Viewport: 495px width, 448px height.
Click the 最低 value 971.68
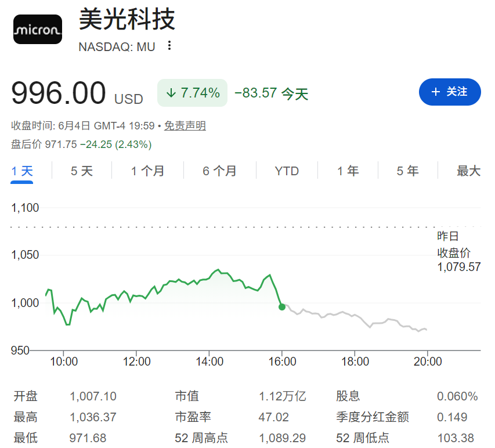88,438
